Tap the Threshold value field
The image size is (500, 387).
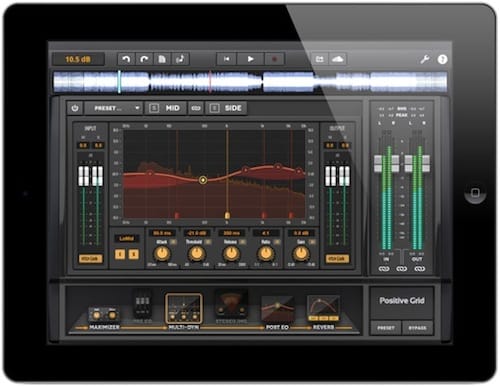(x=197, y=233)
